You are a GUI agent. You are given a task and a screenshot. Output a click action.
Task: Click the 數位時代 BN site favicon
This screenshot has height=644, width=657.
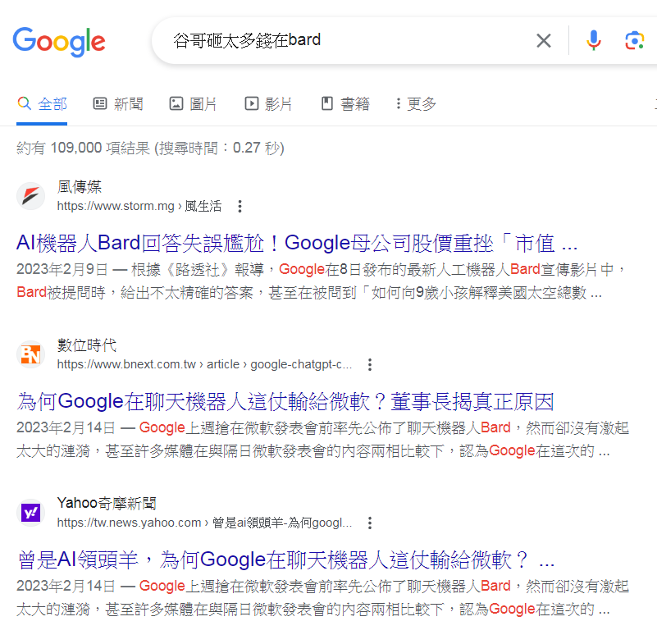click(x=30, y=354)
